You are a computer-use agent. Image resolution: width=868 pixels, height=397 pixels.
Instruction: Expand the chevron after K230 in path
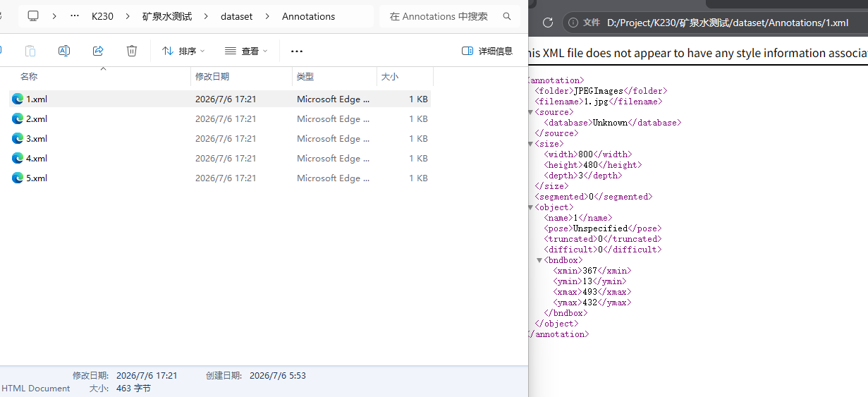128,16
